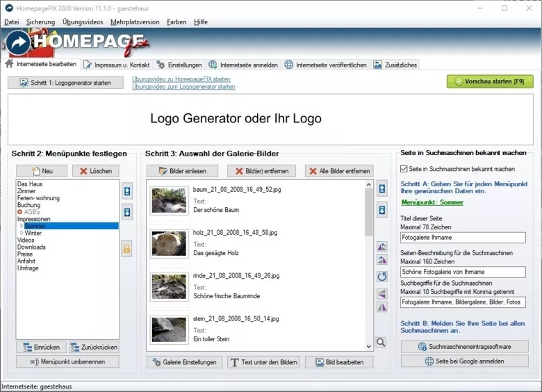Image resolution: width=542 pixels, height=392 pixels.
Task: Open the Sicherung menu
Action: (x=40, y=22)
